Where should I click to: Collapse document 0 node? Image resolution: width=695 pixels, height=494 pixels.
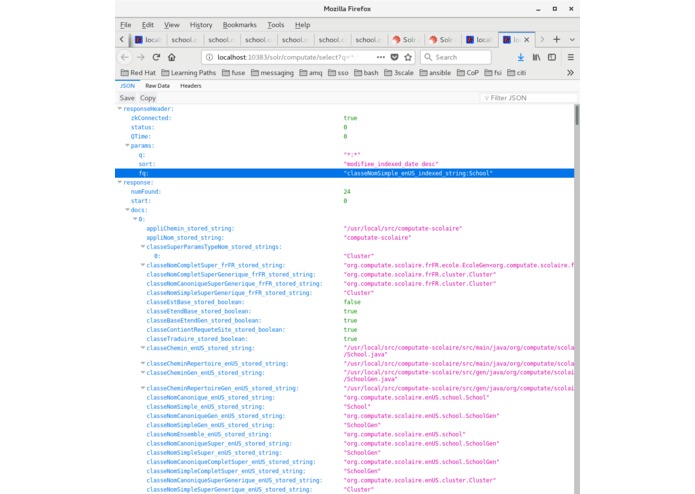click(x=135, y=219)
